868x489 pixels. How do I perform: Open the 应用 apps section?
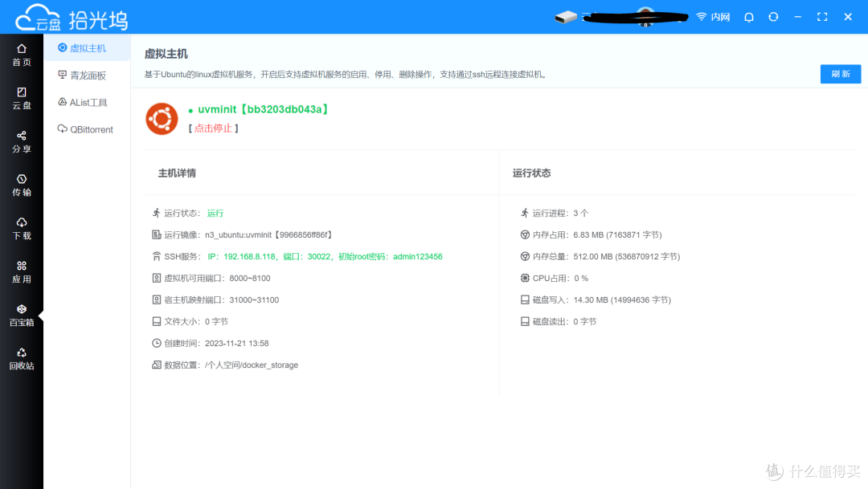click(x=22, y=272)
